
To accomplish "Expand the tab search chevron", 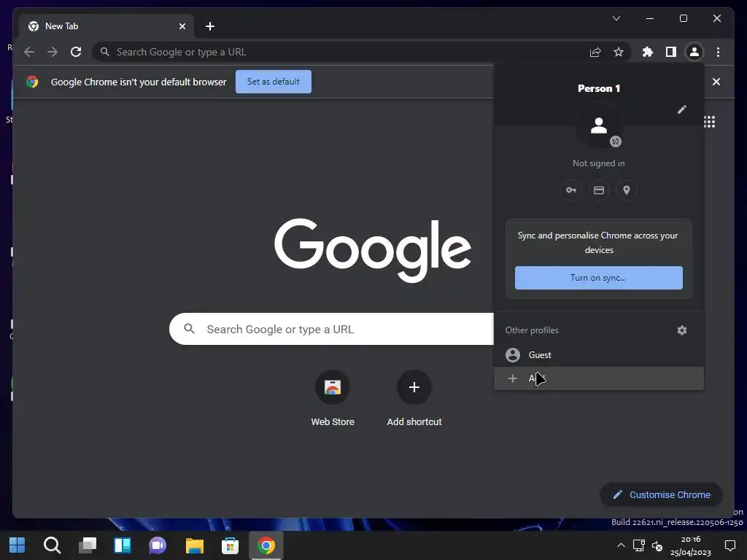I will coord(616,18).
